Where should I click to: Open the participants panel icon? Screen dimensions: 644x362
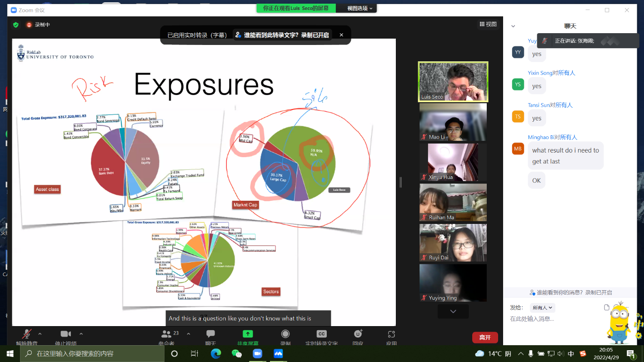pyautogui.click(x=166, y=334)
